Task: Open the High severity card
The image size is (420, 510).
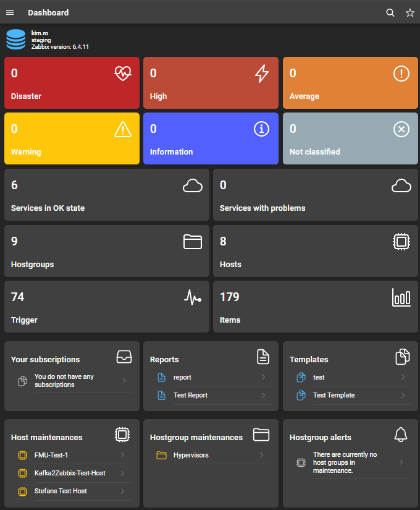Action: (211, 83)
